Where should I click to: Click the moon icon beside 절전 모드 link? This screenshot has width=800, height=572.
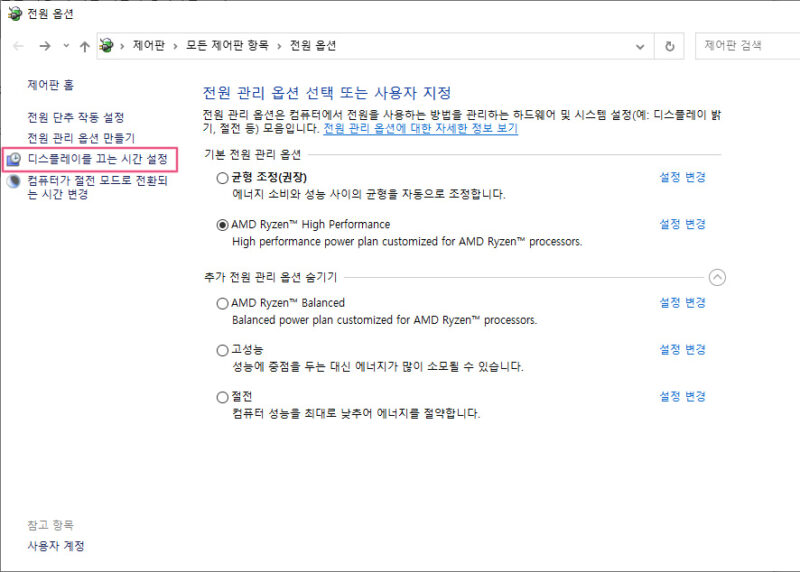pos(13,181)
